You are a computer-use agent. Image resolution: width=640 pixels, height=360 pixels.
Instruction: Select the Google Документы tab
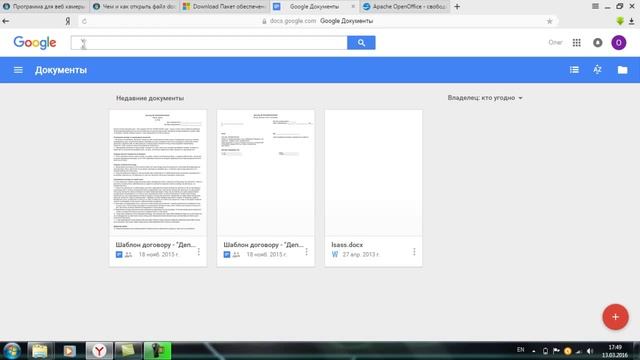(x=313, y=7)
